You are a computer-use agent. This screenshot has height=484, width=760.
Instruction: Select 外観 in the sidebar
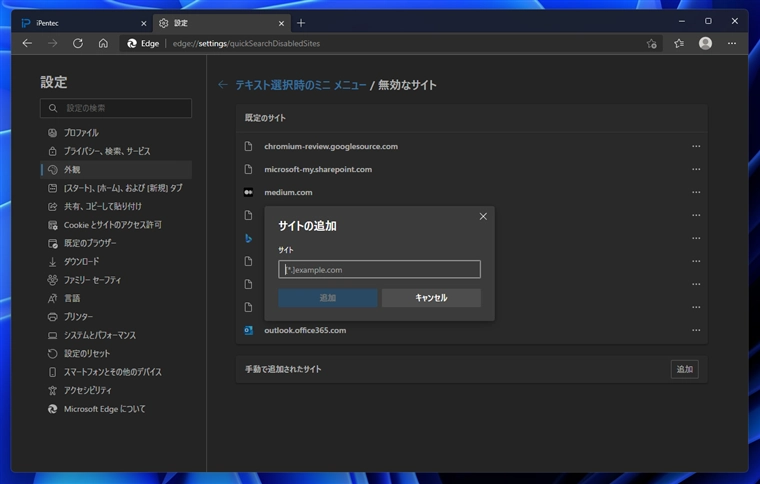point(116,170)
